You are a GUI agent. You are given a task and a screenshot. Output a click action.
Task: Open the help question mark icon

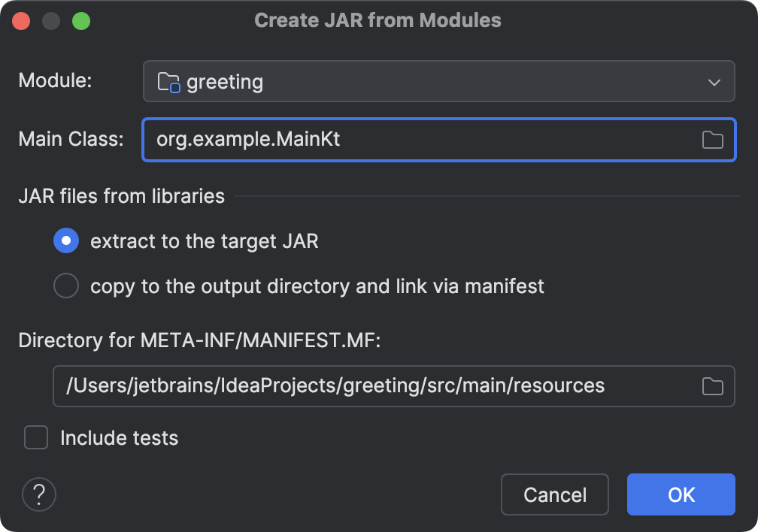pyautogui.click(x=38, y=494)
